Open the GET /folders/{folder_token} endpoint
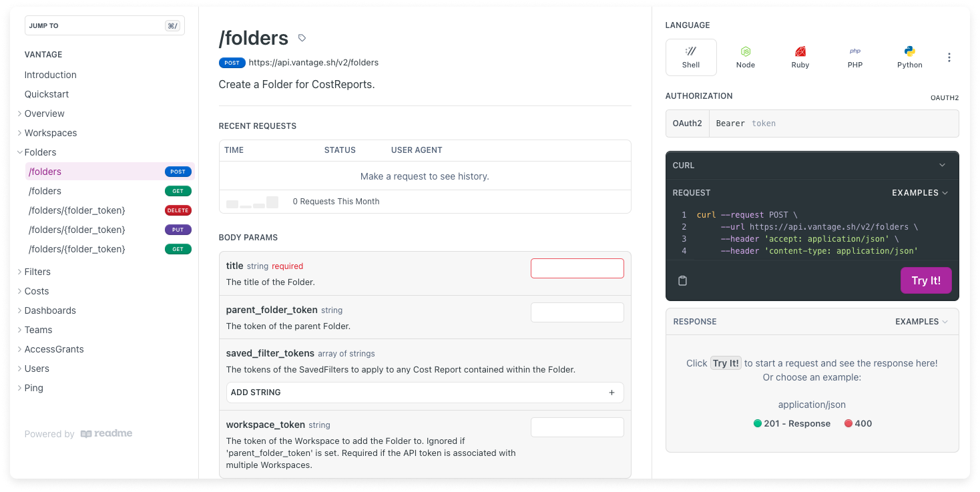980x492 pixels. click(110, 249)
